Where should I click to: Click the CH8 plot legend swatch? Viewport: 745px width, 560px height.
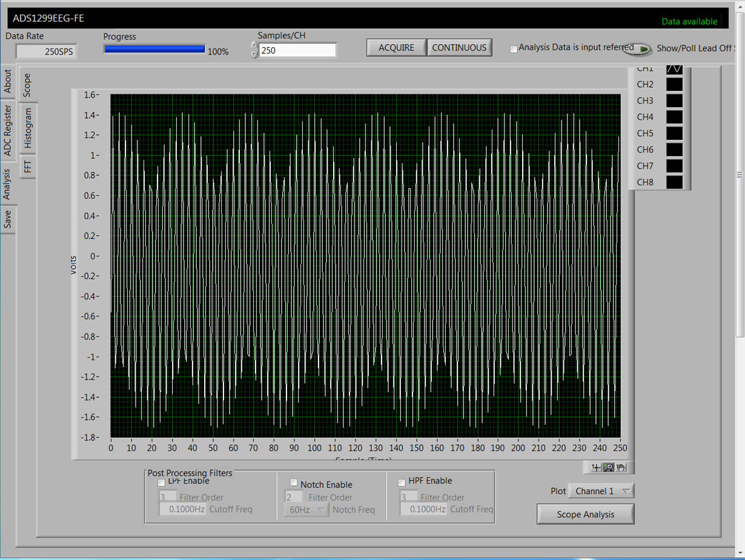click(x=674, y=182)
